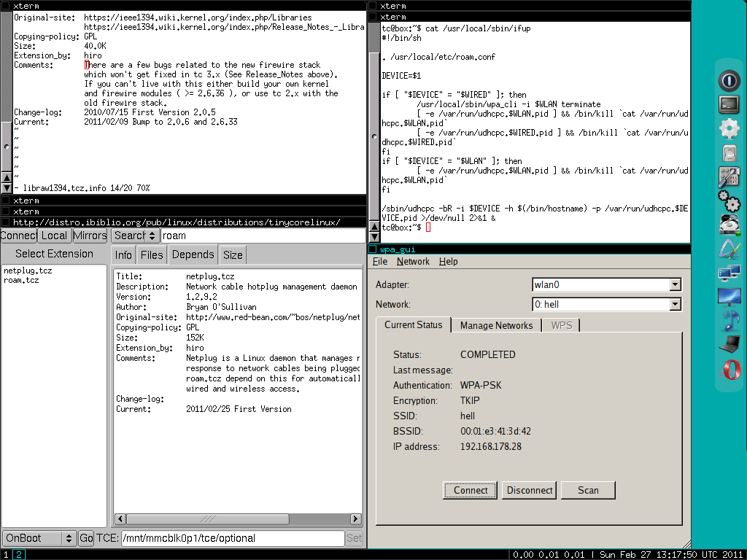This screenshot has height=560, width=747.
Task: Click the TCE path input field
Action: click(233, 538)
